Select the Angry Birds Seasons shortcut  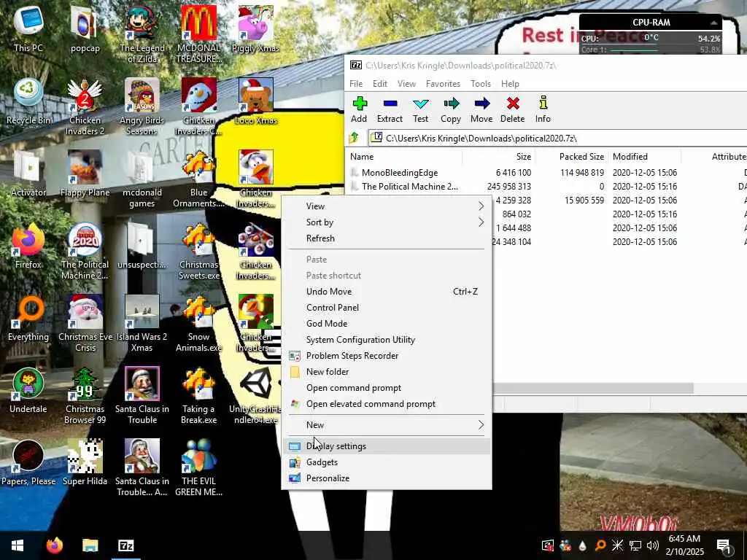[x=142, y=106]
